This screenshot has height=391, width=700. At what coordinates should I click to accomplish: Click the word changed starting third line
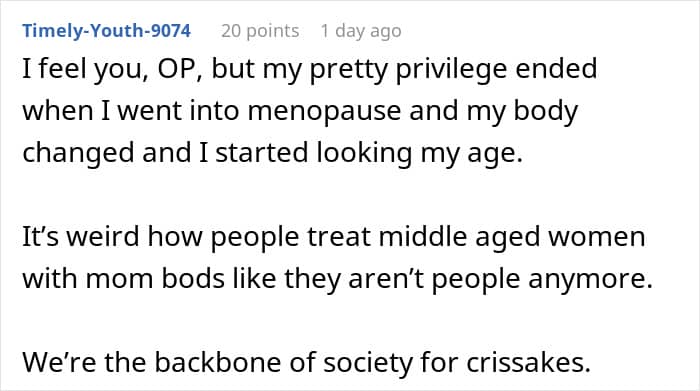tap(78, 153)
